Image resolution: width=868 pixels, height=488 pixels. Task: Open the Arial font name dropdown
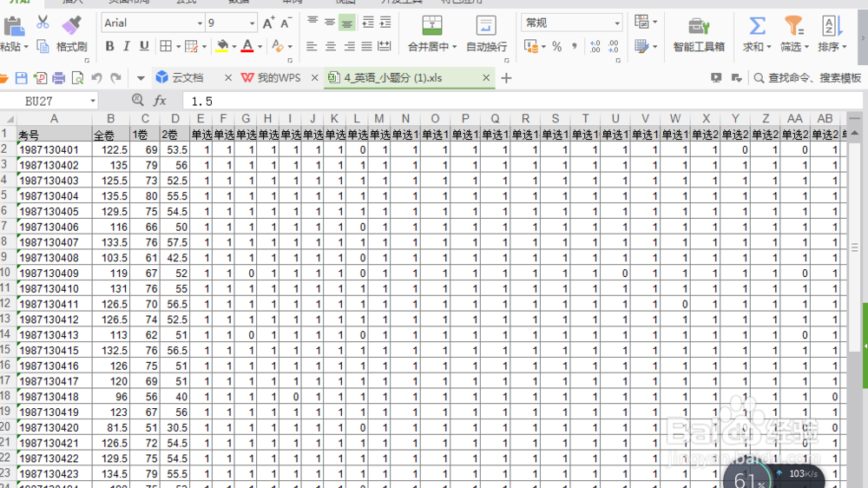(x=200, y=23)
